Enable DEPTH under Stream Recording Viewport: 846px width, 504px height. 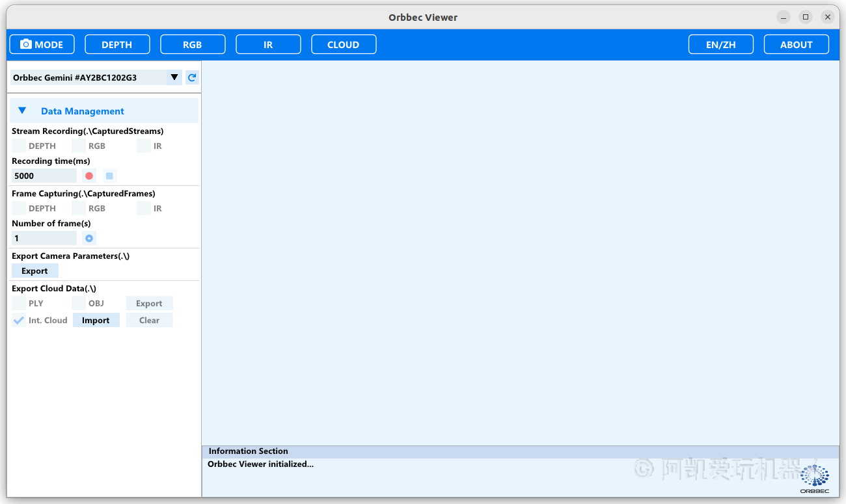pyautogui.click(x=19, y=146)
